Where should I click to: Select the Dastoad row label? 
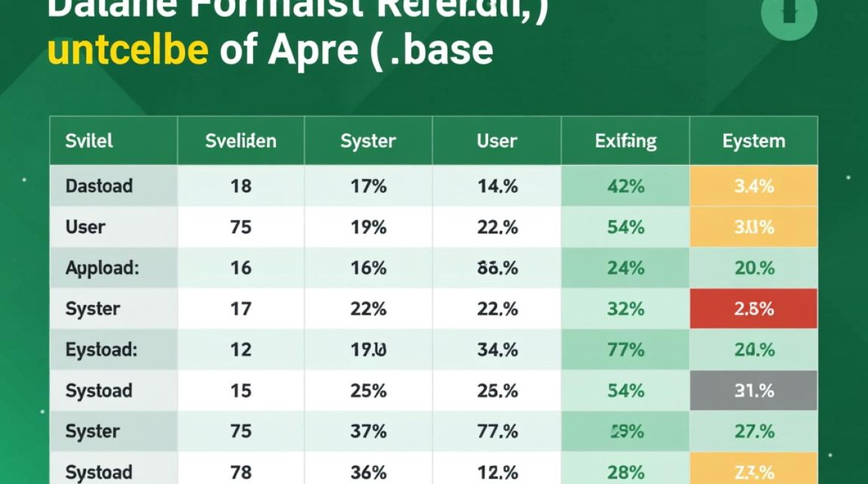point(99,186)
